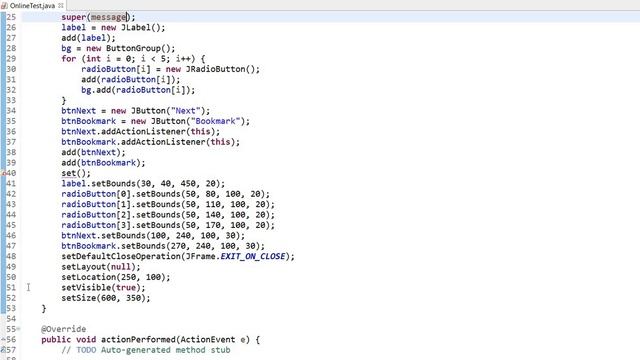Click "setVisible(true);" on line 51
This screenshot has width=640, height=360.
click(103, 288)
